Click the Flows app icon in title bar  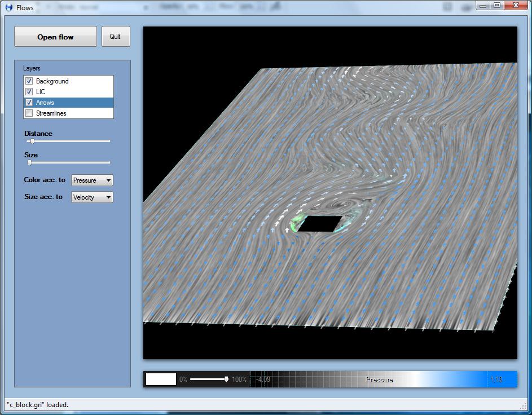[8, 8]
